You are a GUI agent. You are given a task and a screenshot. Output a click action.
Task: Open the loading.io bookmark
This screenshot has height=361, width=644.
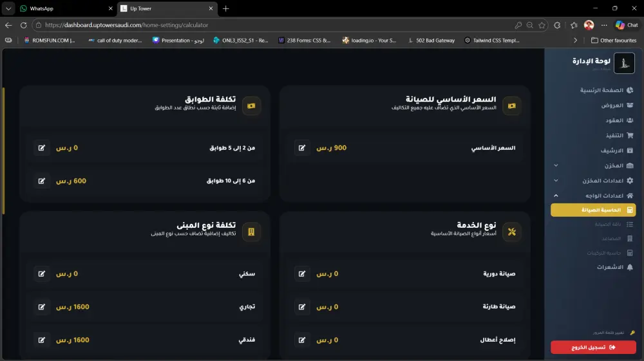(x=369, y=40)
